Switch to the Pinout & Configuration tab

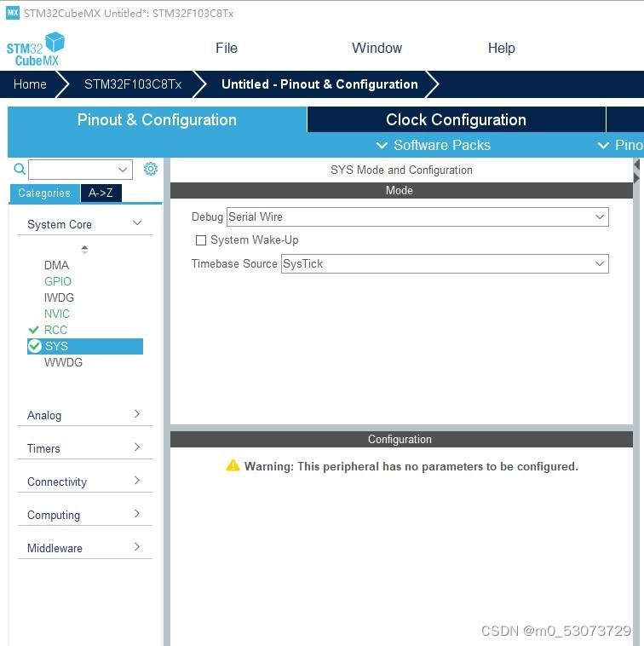coord(157,120)
